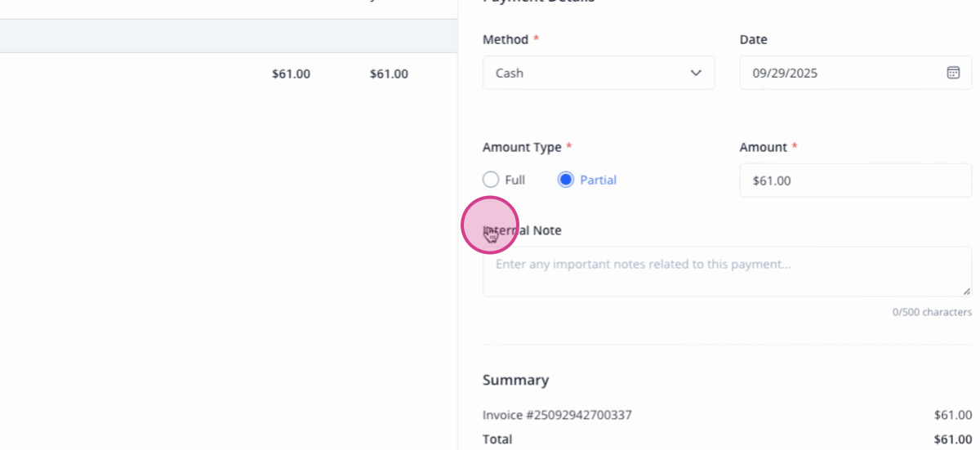The image size is (980, 450).
Task: Focus the Internal Note text area
Action: (727, 271)
